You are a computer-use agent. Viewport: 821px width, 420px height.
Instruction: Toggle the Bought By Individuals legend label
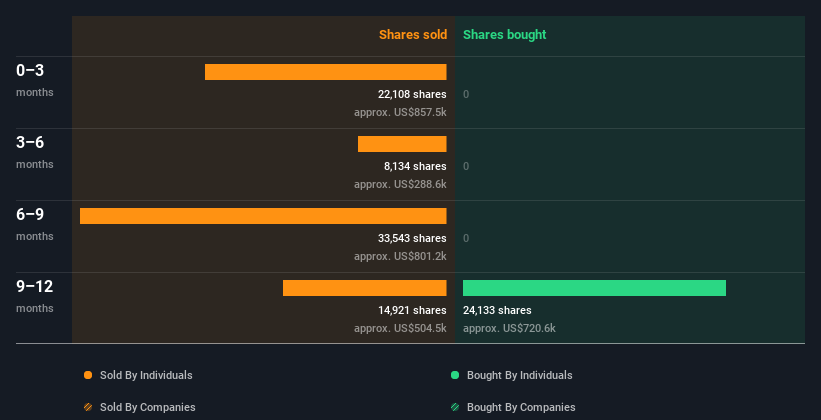click(x=520, y=375)
